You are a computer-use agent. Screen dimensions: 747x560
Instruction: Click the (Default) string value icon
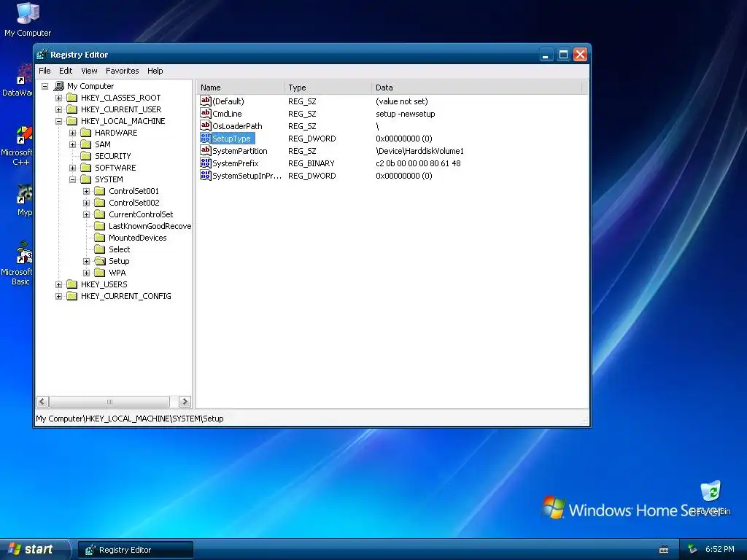[205, 101]
